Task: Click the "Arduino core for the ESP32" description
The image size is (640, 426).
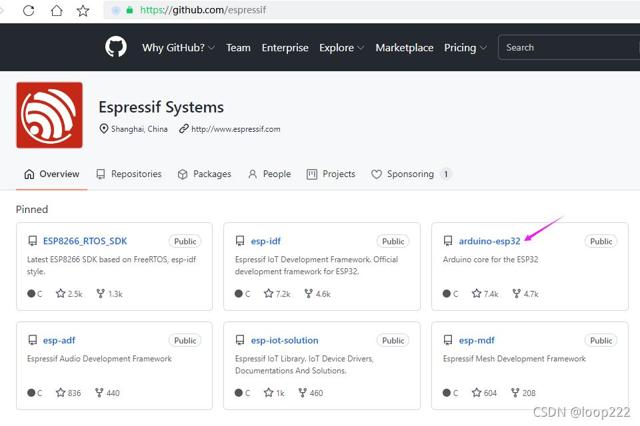Action: [490, 260]
